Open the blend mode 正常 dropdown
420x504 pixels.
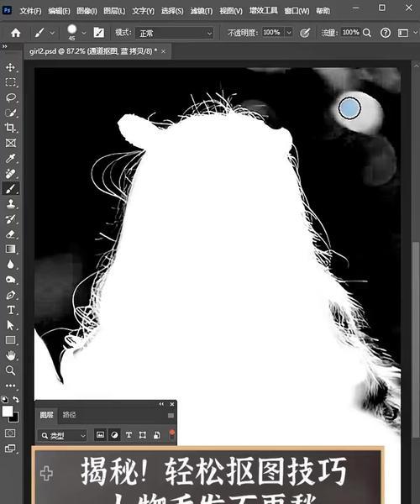click(175, 33)
